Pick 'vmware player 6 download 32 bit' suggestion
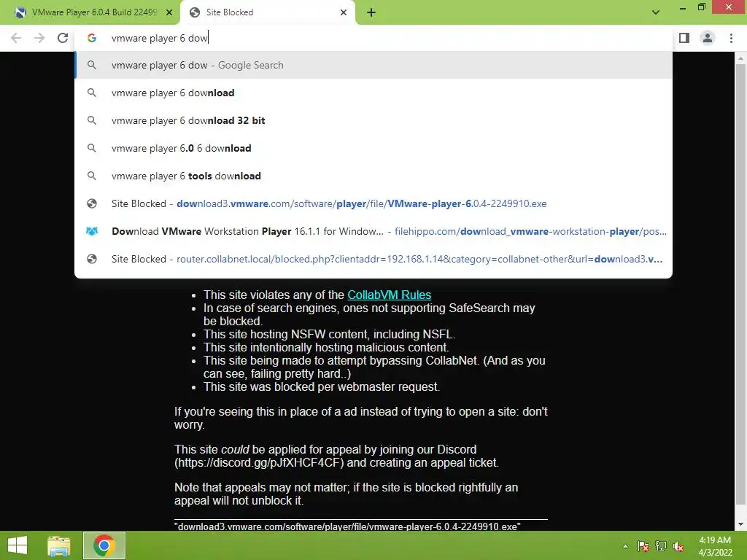This screenshot has width=747, height=560. (374, 120)
